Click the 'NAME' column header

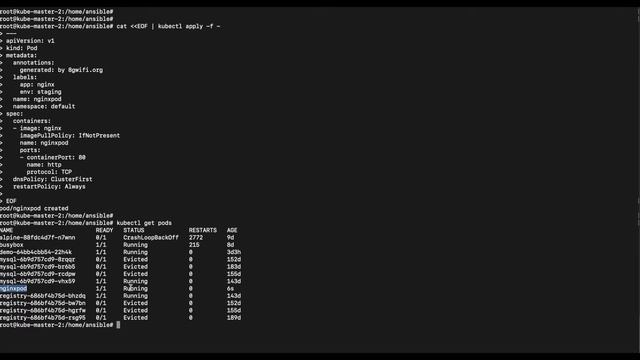(7, 230)
